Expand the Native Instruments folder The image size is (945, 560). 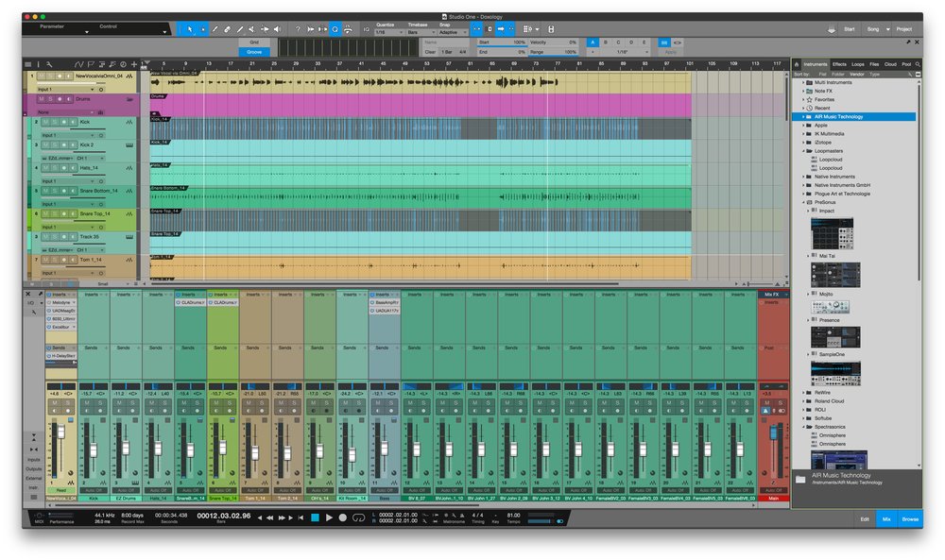coord(804,177)
